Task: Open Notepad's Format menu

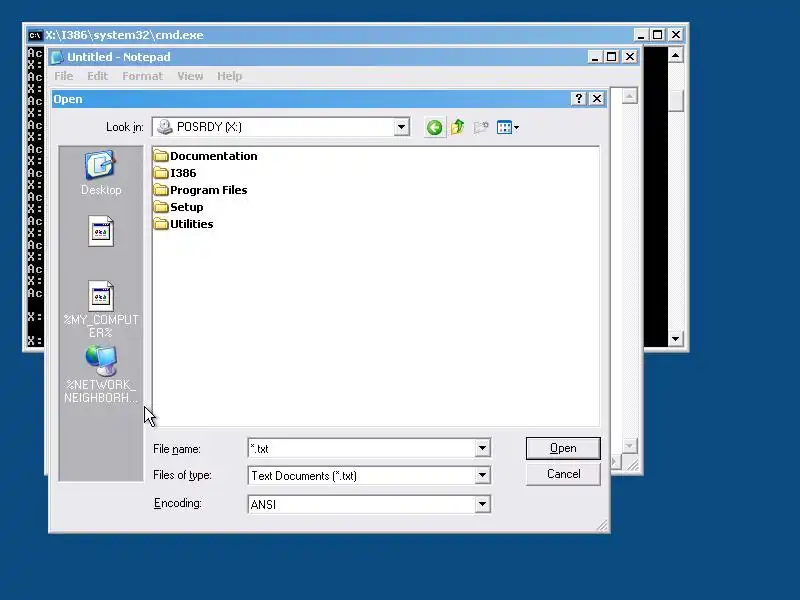Action: (x=142, y=76)
